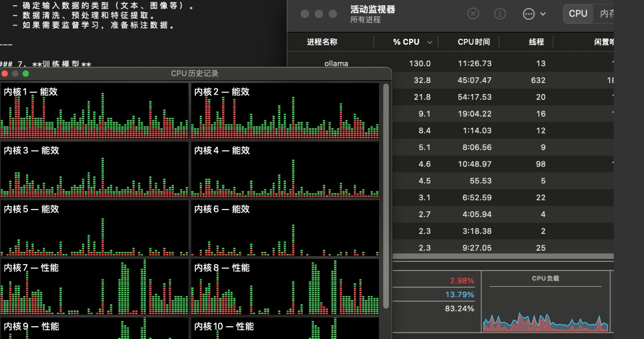Expand the chevron next to the ellipsis icon
The height and width of the screenshot is (339, 644).
coord(543,14)
